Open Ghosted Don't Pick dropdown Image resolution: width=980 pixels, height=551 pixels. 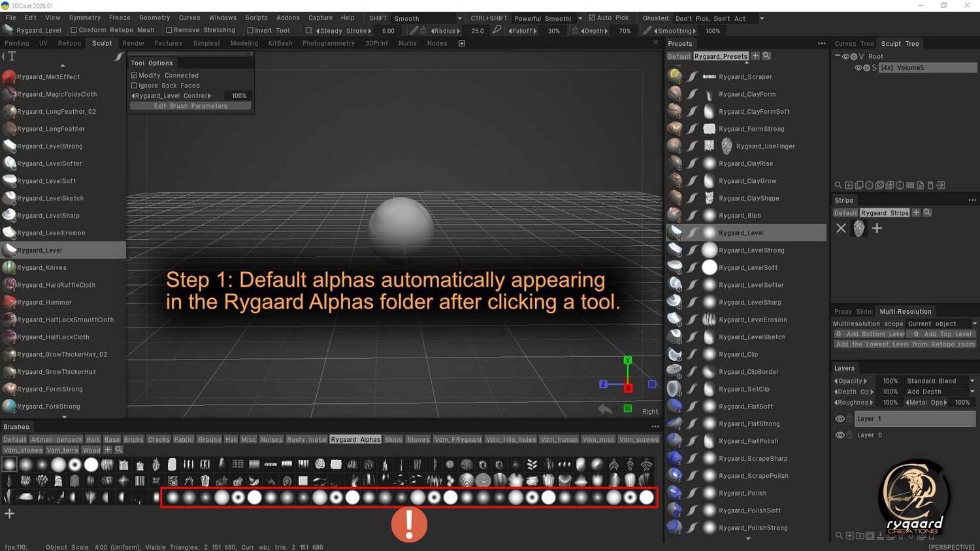point(762,18)
